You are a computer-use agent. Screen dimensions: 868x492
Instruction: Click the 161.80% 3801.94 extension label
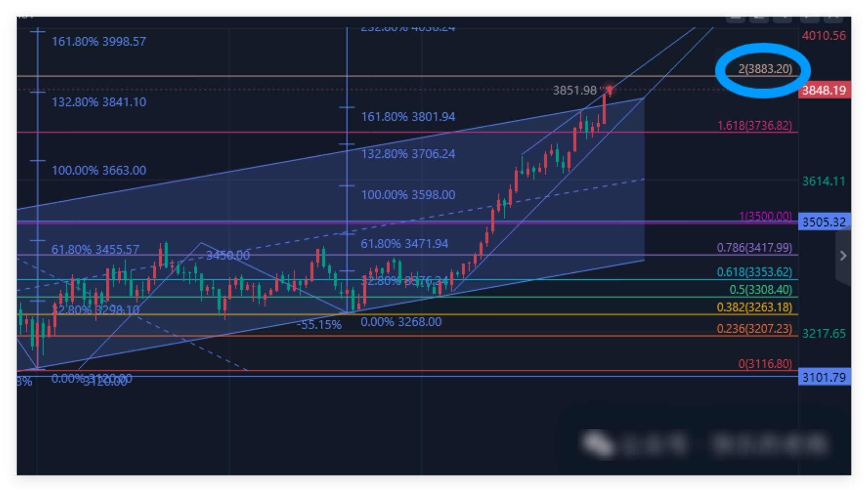coord(408,117)
